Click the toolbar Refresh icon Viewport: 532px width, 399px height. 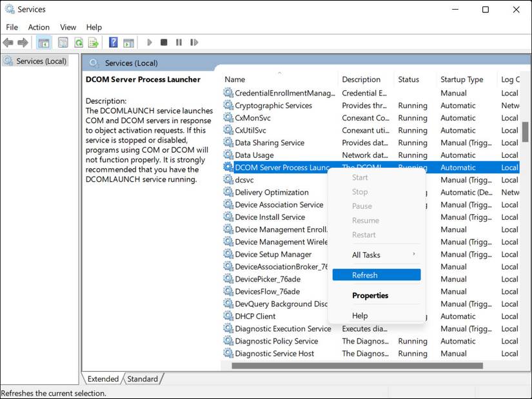pyautogui.click(x=78, y=43)
